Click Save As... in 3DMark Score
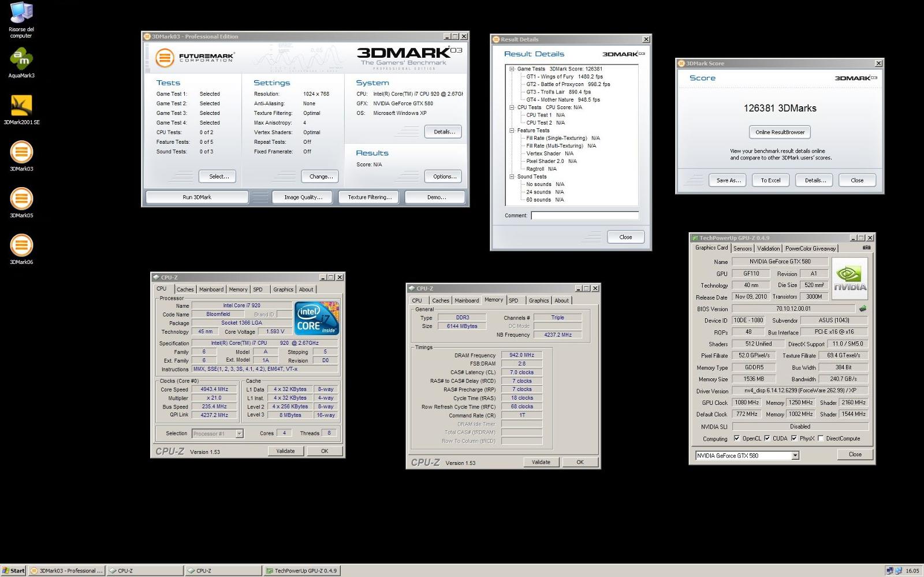The height and width of the screenshot is (577, 924). tap(728, 180)
